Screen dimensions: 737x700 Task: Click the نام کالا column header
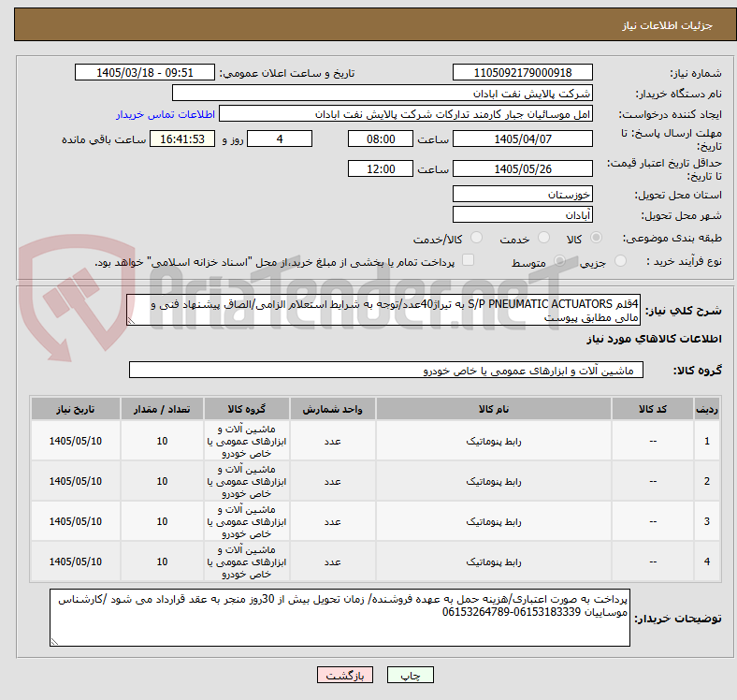[494, 409]
